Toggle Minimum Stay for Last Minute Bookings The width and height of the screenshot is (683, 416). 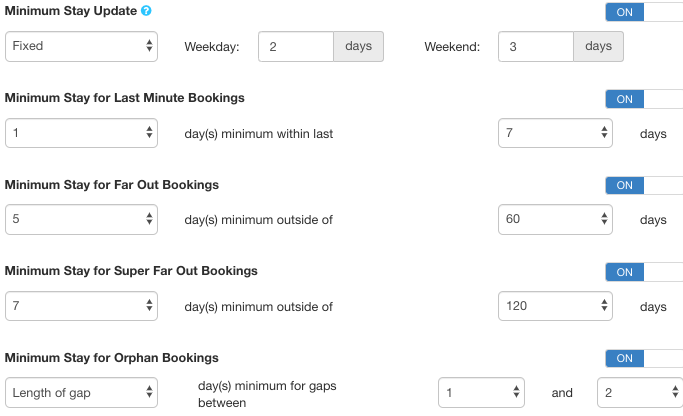click(643, 99)
